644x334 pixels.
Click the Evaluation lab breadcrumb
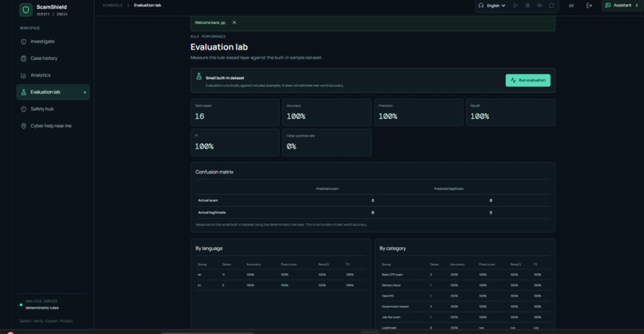click(148, 6)
